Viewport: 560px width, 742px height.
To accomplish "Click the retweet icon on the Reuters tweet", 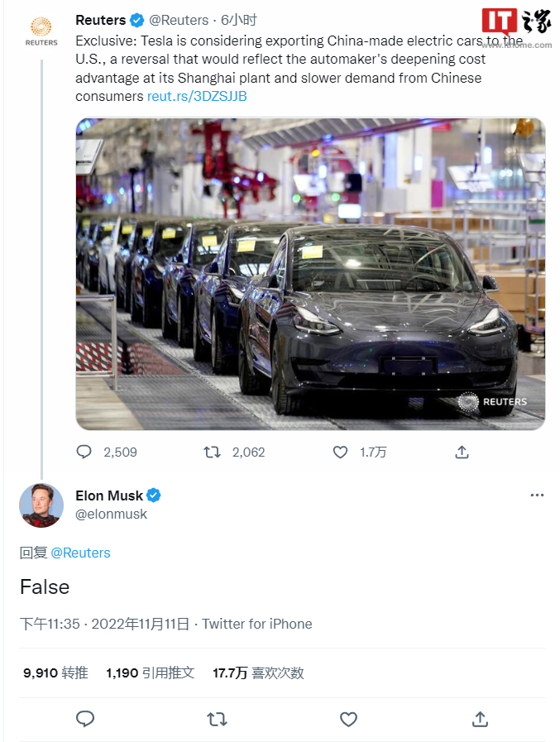I will pos(213,452).
